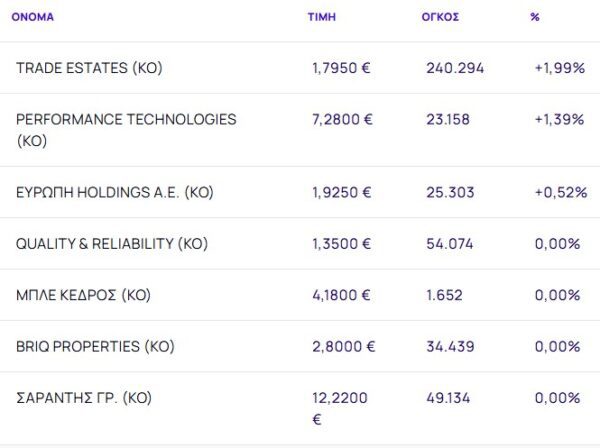Select the +1,39% change of Performance Technologies
Screen dimensions: 600x448
click(558, 119)
